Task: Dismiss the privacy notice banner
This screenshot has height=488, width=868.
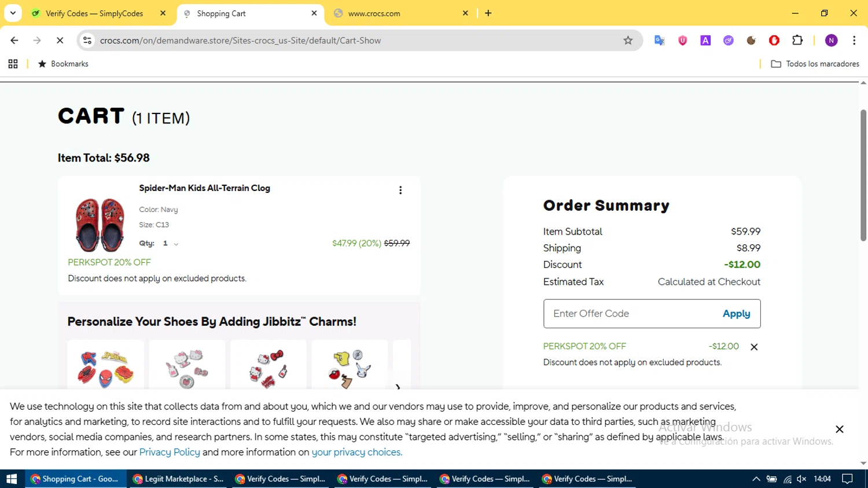Action: (x=840, y=429)
